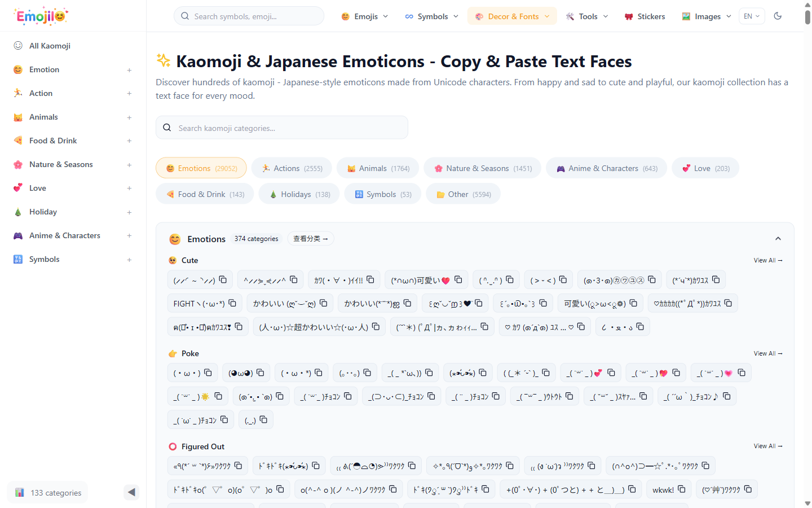
Task: Expand the Emotion sidebar section
Action: point(129,70)
